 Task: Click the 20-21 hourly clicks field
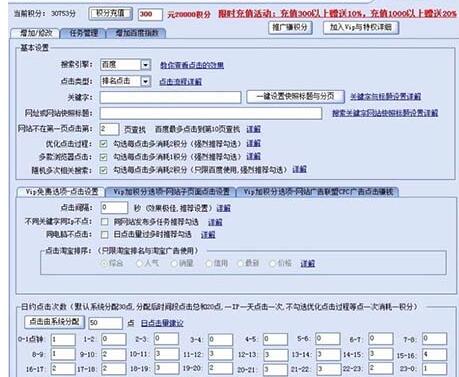[275, 369]
